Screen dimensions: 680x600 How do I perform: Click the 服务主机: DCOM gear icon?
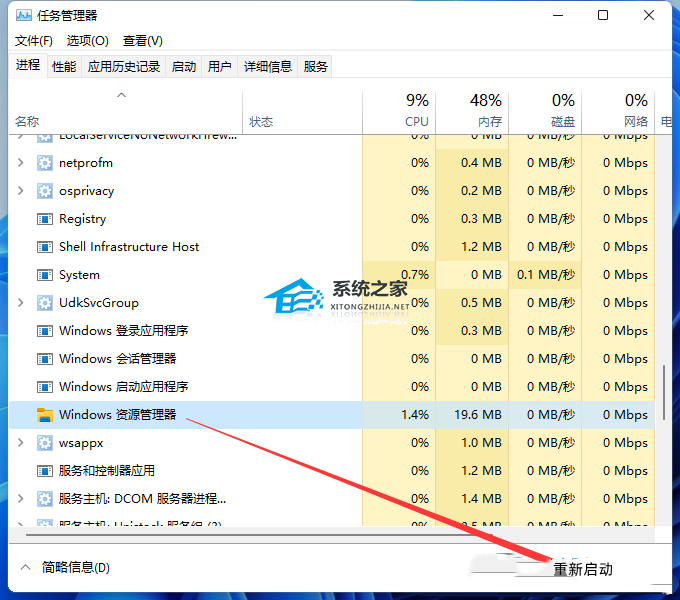pos(45,499)
